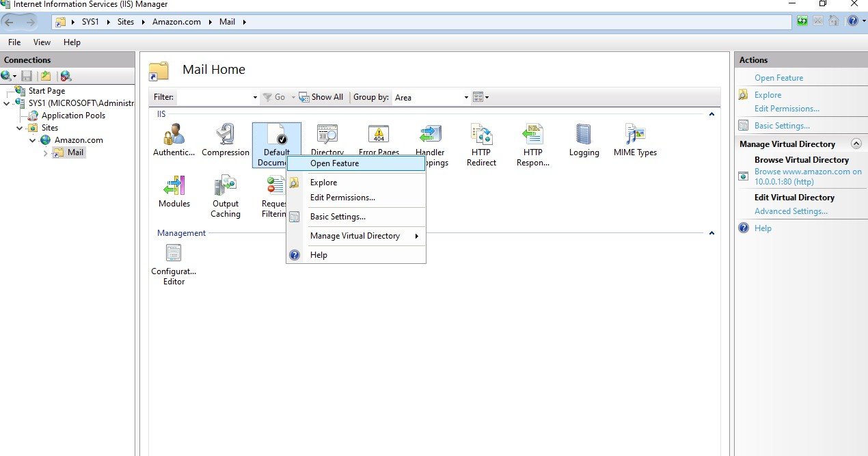868x456 pixels.
Task: Open the Directory Browsing feature icon
Action: point(327,140)
